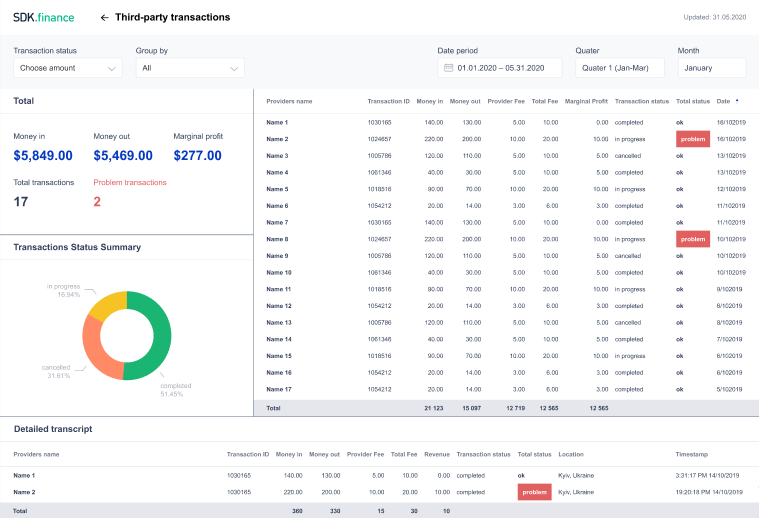Click the back arrow beside Third-party transactions
759x518 pixels.
pyautogui.click(x=105, y=17)
